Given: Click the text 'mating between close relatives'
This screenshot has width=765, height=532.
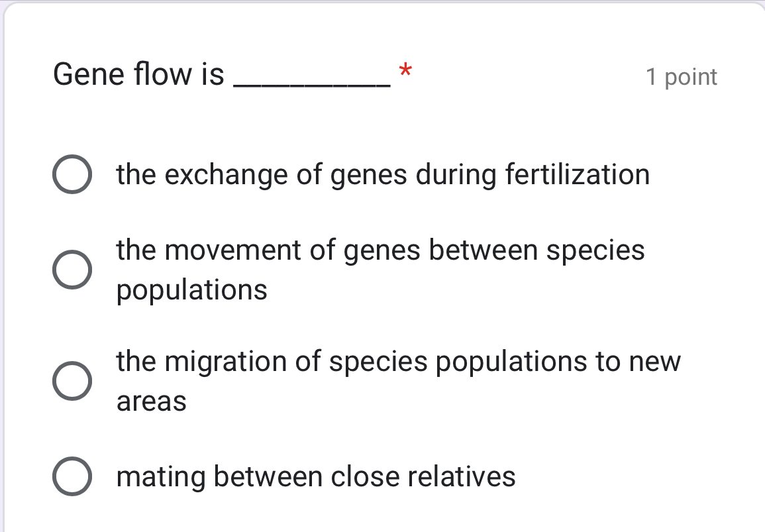Looking at the screenshot, I should [315, 476].
